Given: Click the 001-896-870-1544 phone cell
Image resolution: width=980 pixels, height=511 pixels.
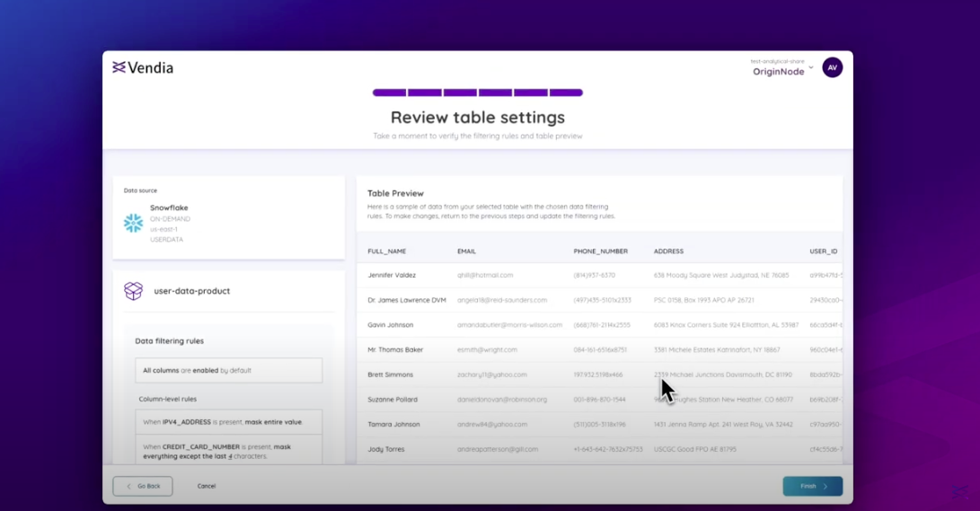Looking at the screenshot, I should click(x=599, y=399).
